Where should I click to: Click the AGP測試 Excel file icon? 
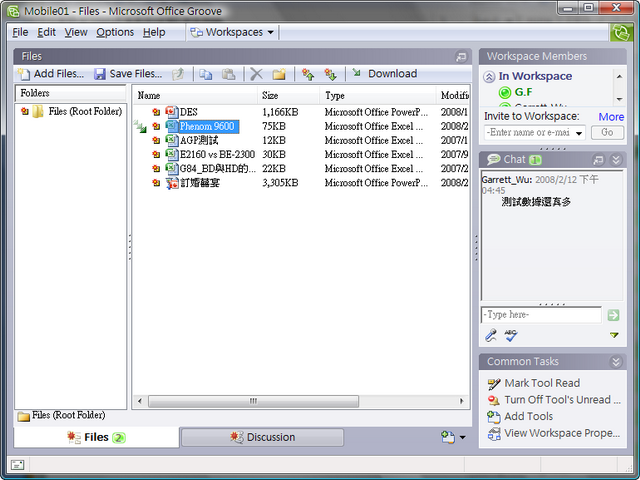(x=172, y=140)
